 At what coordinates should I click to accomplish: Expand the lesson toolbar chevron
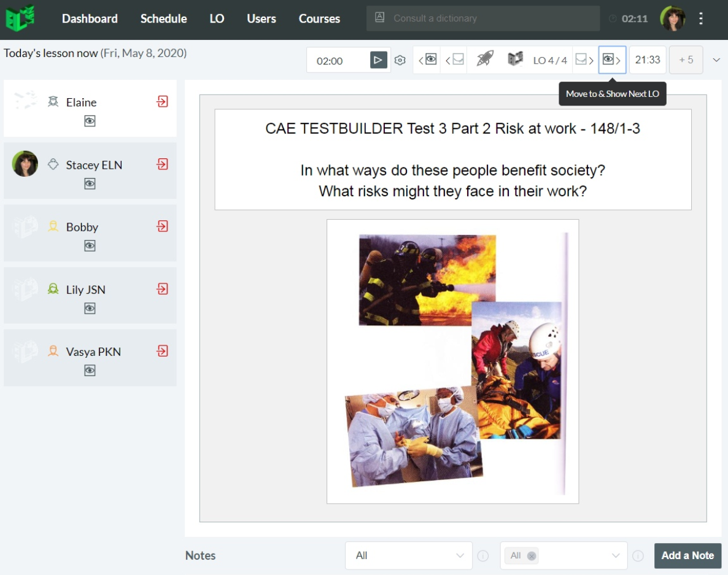716,60
